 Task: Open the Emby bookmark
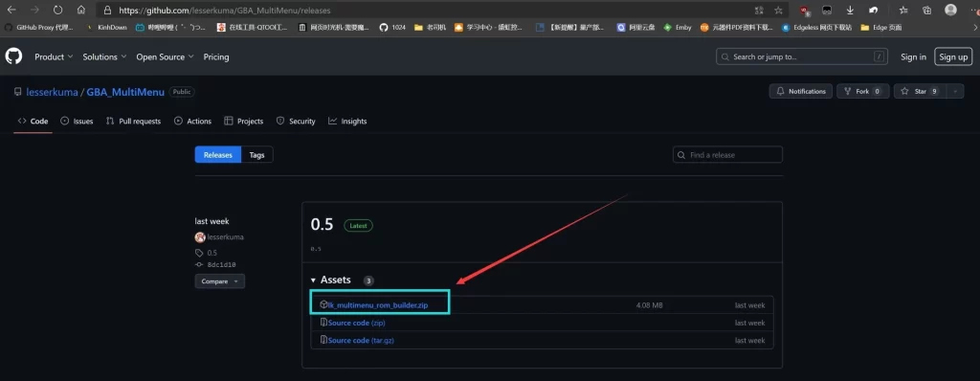point(678,28)
